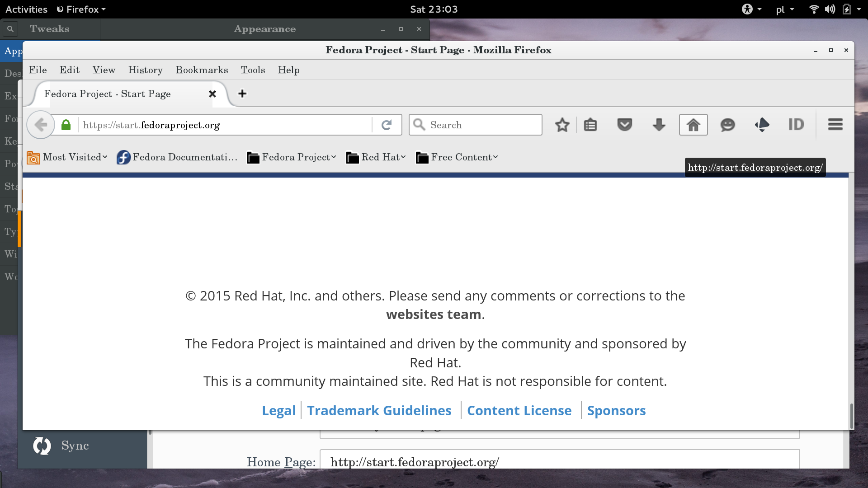Reload the current page
Viewport: 868px width, 488px height.
[387, 125]
